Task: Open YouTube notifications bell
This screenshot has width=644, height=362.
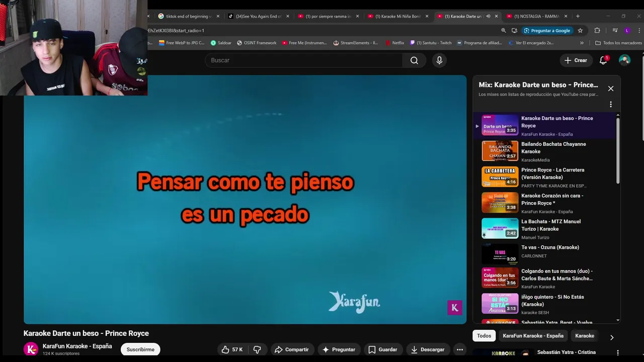Action: tap(603, 60)
